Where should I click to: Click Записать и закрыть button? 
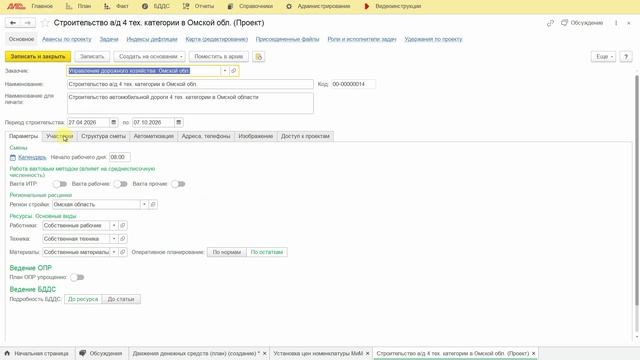click(38, 57)
